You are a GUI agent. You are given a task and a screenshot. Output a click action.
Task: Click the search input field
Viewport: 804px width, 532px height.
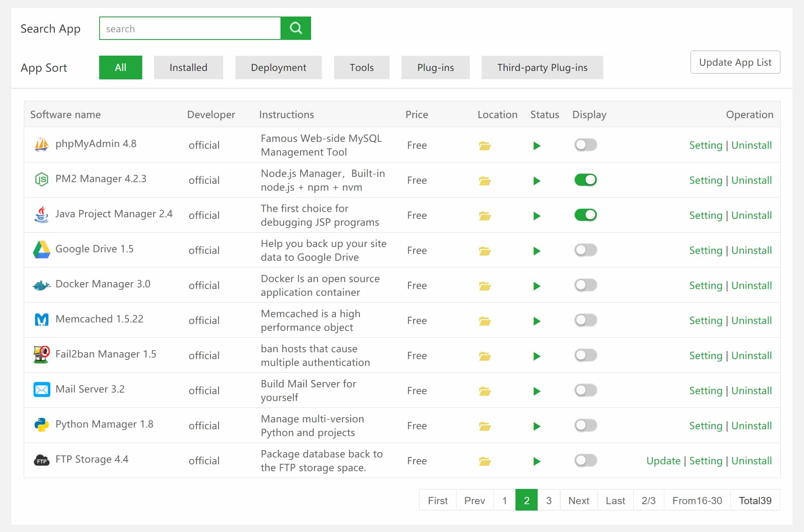pyautogui.click(x=191, y=28)
